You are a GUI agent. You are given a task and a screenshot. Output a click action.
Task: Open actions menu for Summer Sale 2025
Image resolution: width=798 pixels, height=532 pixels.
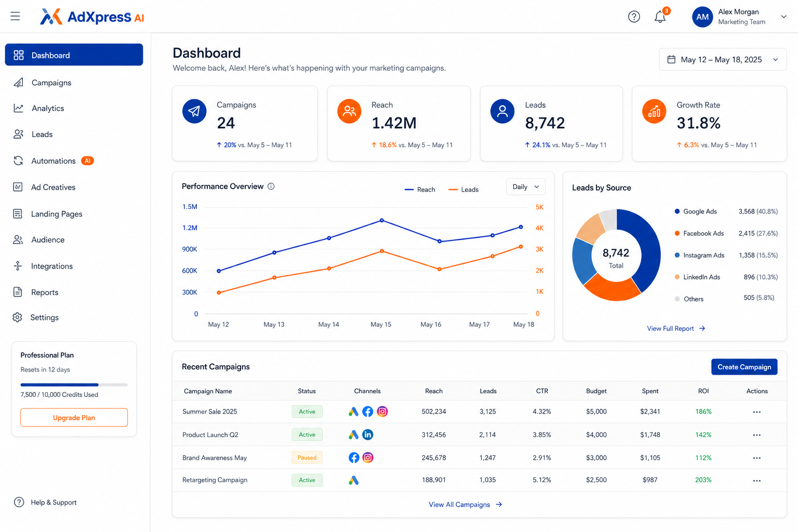pos(756,412)
